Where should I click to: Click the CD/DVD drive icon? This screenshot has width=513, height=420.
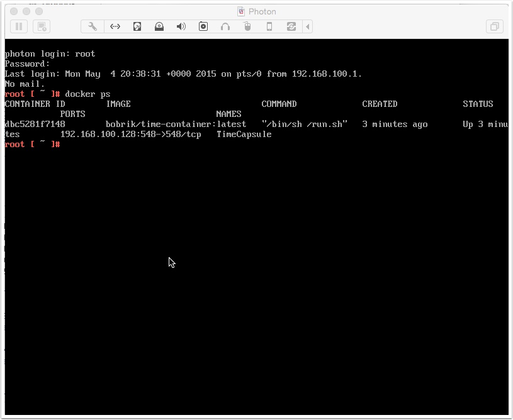(x=159, y=26)
